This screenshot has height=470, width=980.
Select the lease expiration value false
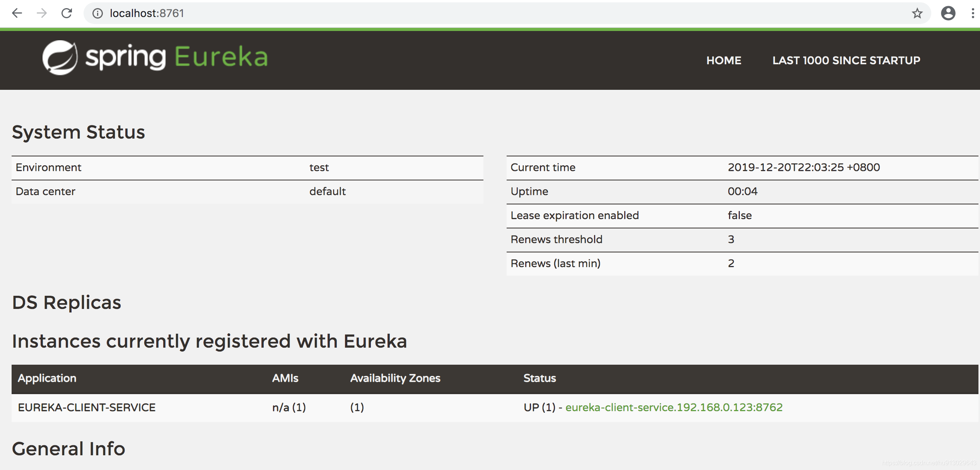(x=739, y=215)
